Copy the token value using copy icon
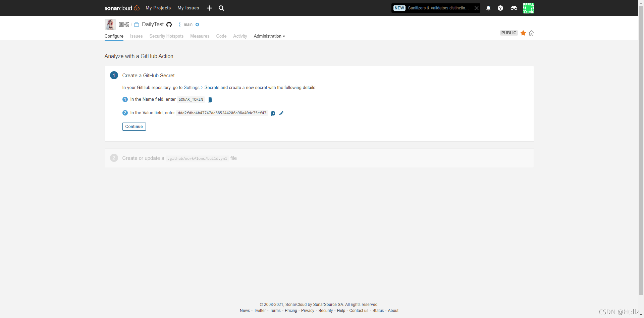 tap(273, 113)
